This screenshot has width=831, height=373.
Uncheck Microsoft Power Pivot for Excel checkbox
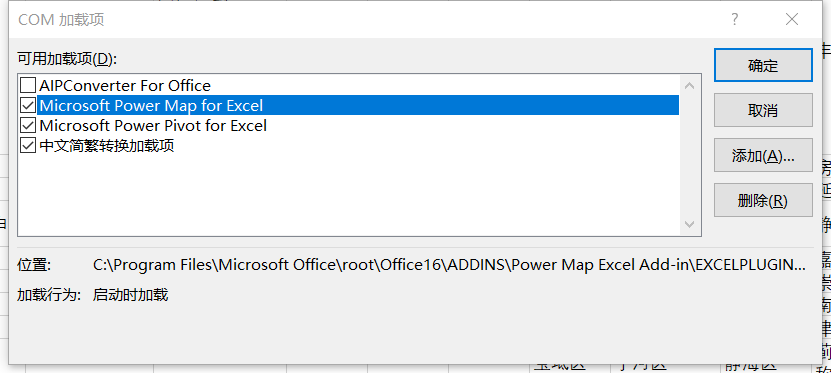tap(28, 126)
